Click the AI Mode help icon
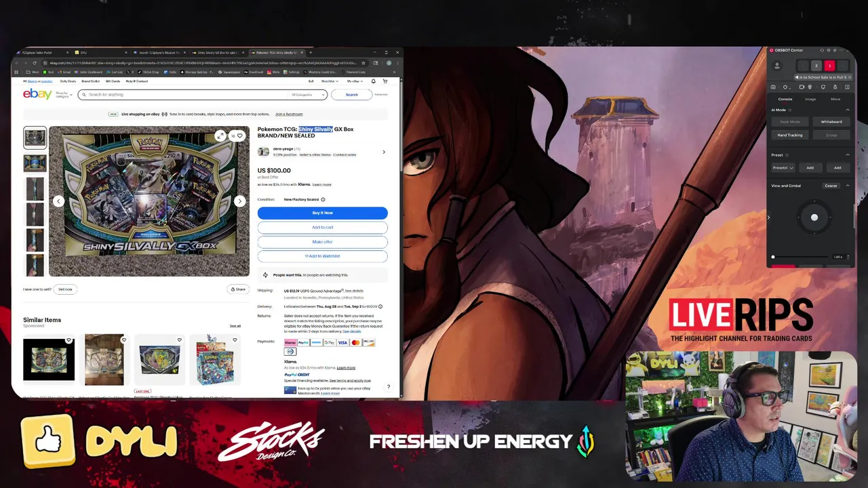The width and height of the screenshot is (868, 488). point(791,110)
